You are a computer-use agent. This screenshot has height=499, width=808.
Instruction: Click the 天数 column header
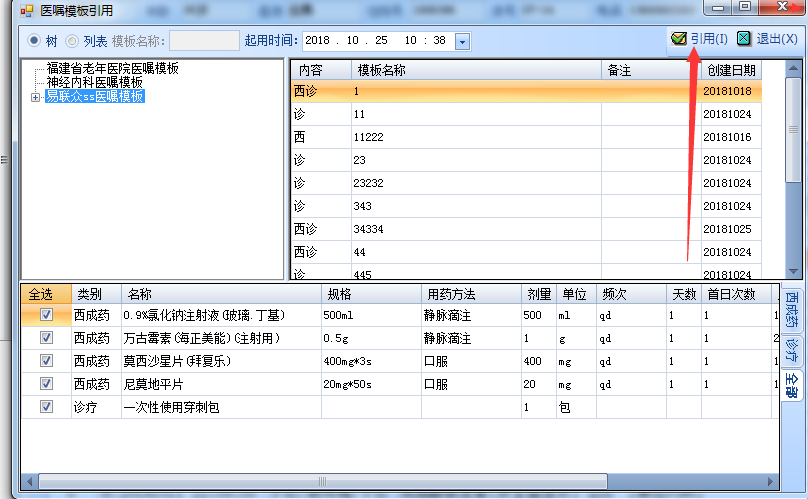pyautogui.click(x=684, y=294)
